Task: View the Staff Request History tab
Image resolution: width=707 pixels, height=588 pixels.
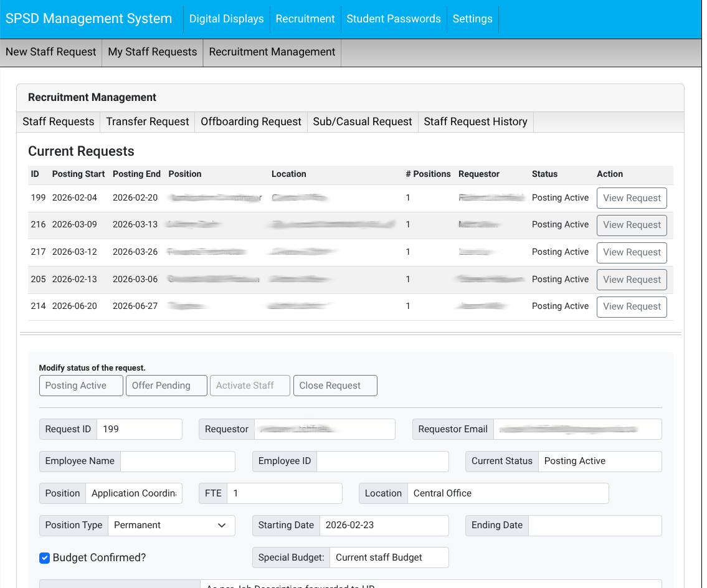Action: [x=475, y=121]
